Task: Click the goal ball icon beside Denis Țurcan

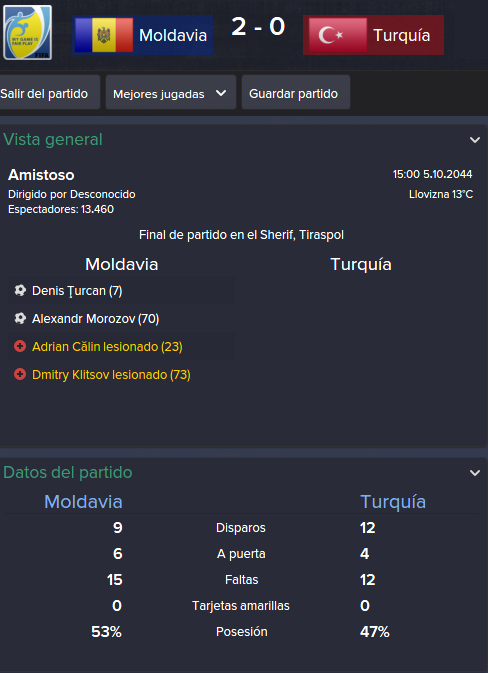Action: (20, 291)
